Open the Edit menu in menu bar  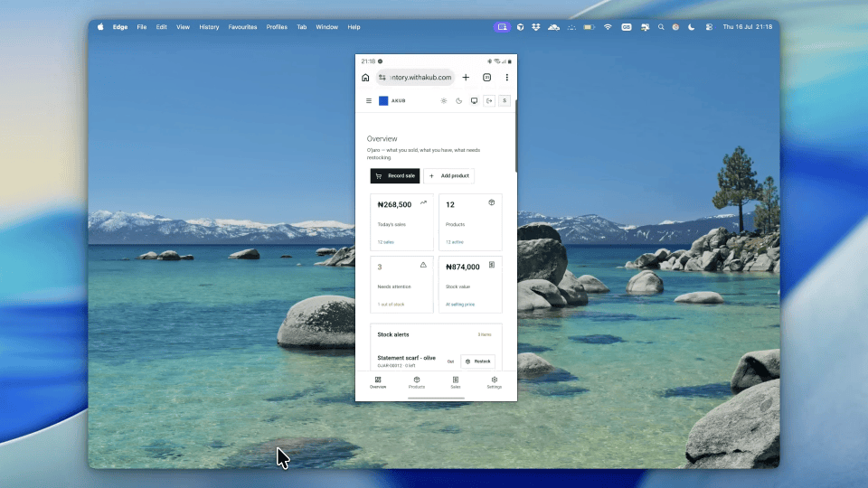click(x=161, y=26)
